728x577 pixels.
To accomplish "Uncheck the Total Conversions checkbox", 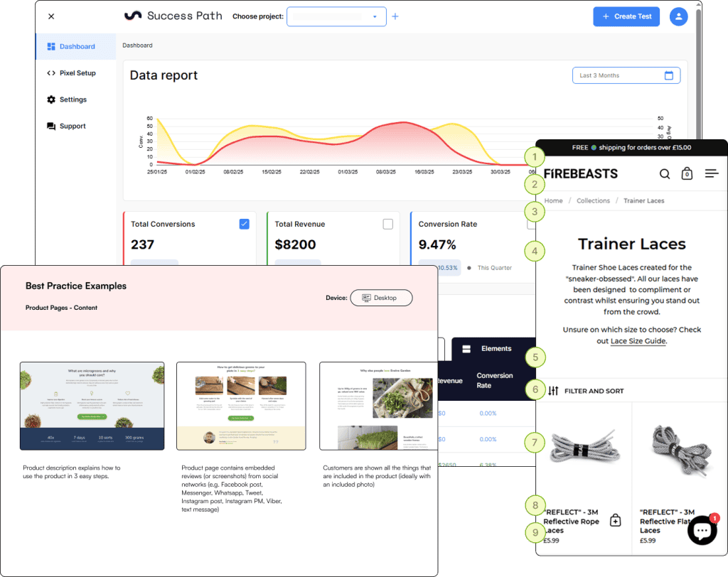I will [245, 225].
